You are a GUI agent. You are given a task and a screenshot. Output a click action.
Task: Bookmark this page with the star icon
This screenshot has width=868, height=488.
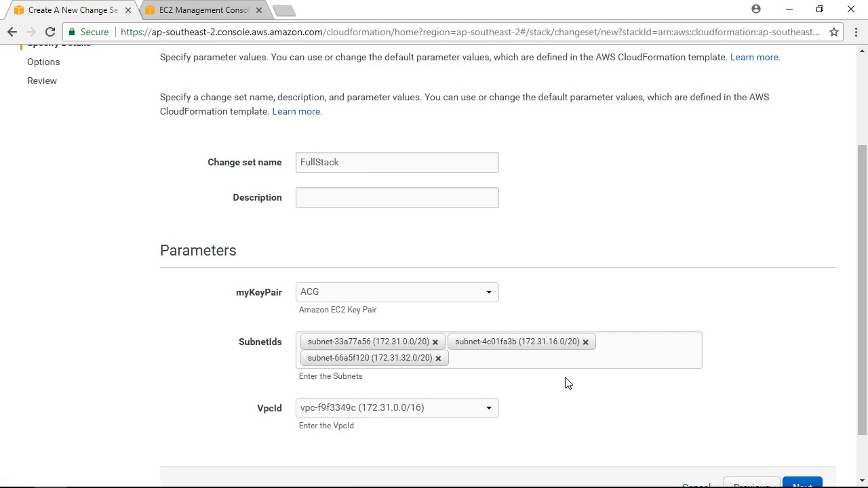coord(834,32)
